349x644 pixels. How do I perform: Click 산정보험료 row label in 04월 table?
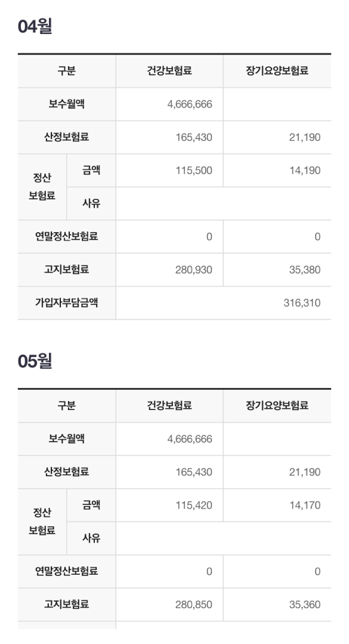[x=67, y=136]
